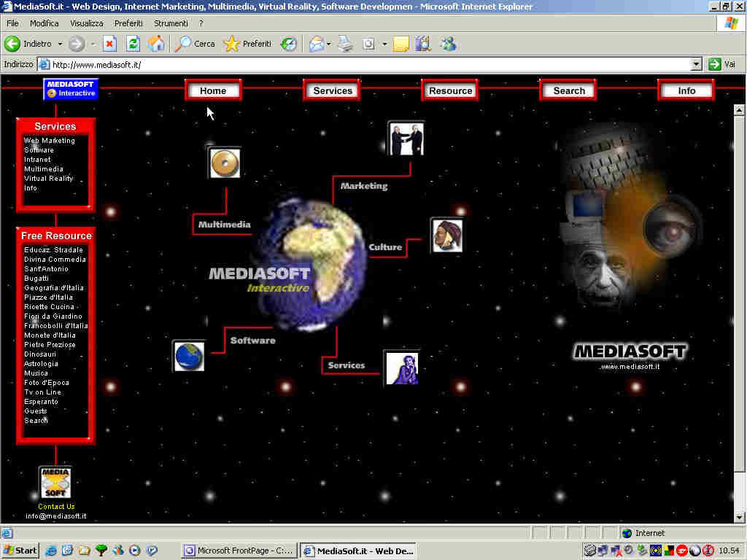Open the Preferiti star in the toolbar

click(x=247, y=44)
